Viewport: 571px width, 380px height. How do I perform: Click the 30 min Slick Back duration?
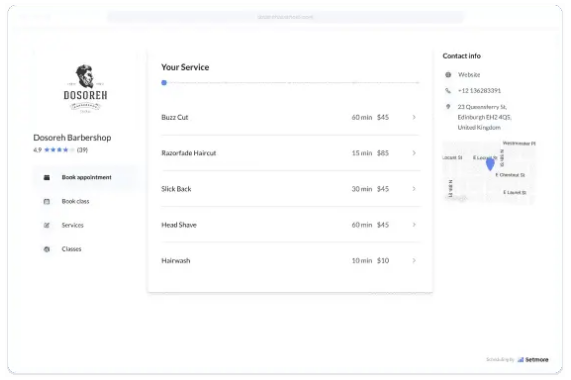pos(362,189)
